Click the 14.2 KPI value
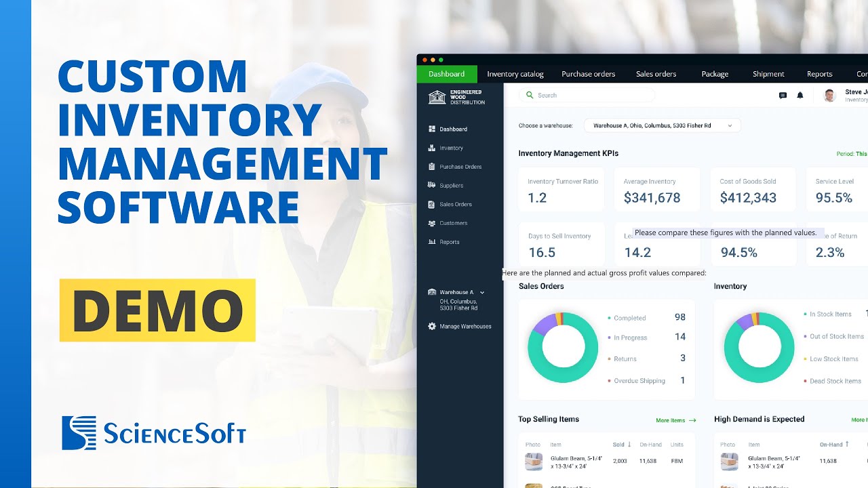 637,253
